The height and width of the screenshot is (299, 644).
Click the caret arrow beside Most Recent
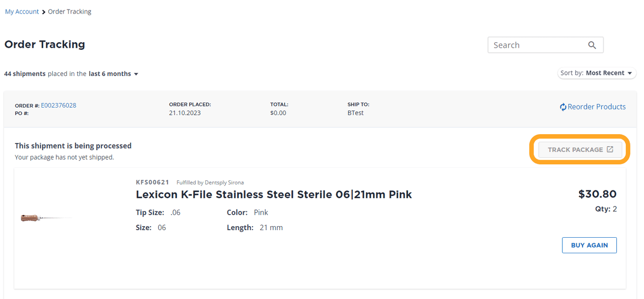tap(629, 73)
